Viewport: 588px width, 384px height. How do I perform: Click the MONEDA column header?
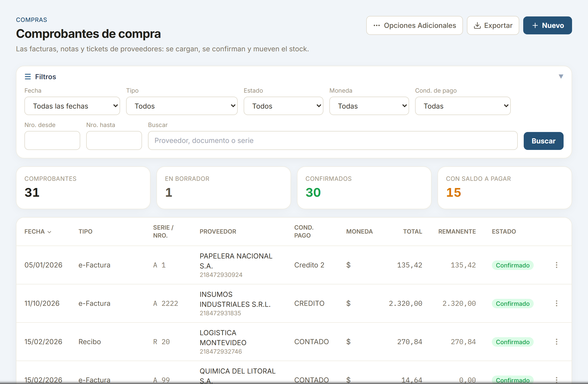pyautogui.click(x=359, y=232)
